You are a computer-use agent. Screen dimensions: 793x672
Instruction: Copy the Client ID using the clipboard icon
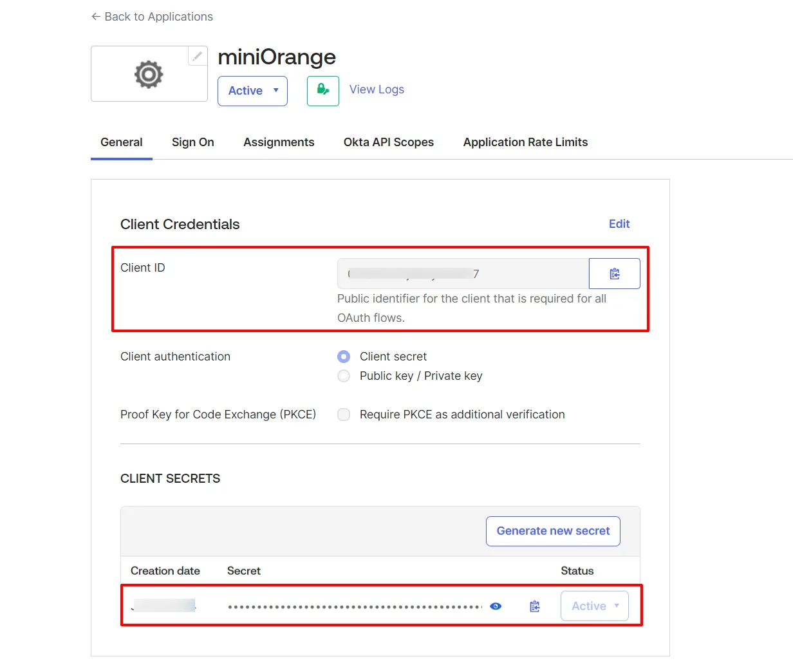pyautogui.click(x=614, y=273)
